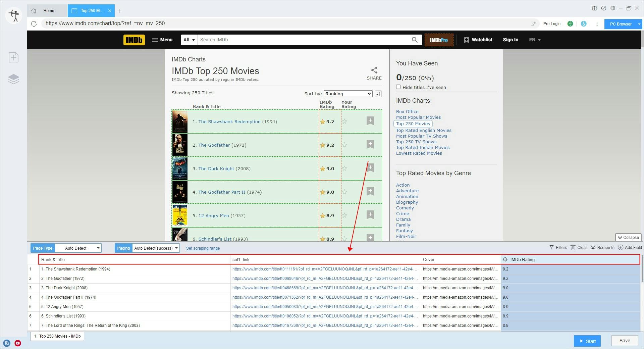Select the IMDb Rating column header
The image size is (644, 349).
(x=570, y=259)
